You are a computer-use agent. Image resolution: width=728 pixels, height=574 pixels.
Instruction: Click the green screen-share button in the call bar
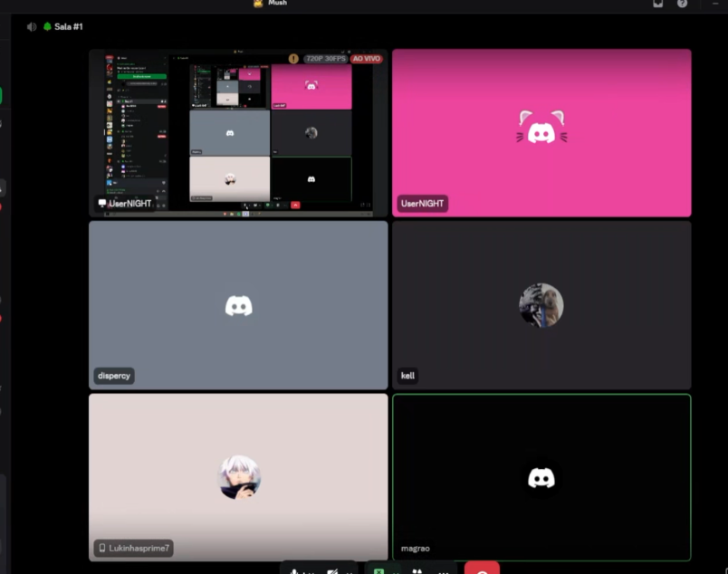pyautogui.click(x=379, y=569)
